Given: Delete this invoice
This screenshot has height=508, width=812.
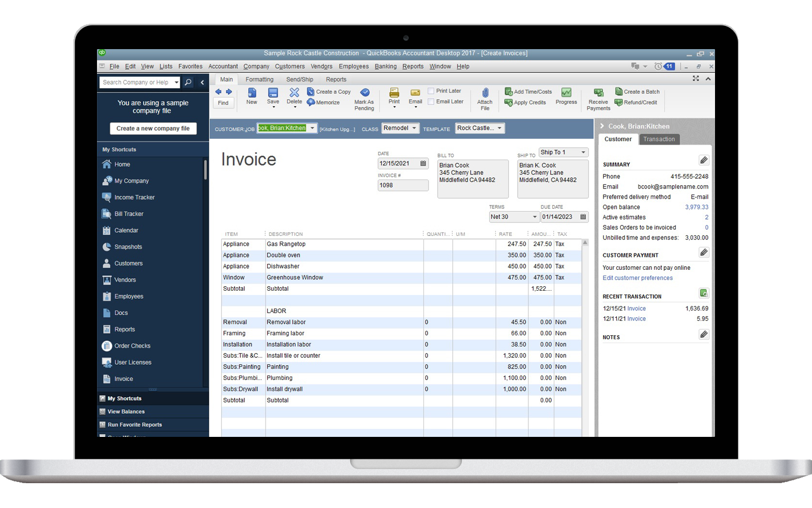Looking at the screenshot, I should click(x=294, y=96).
